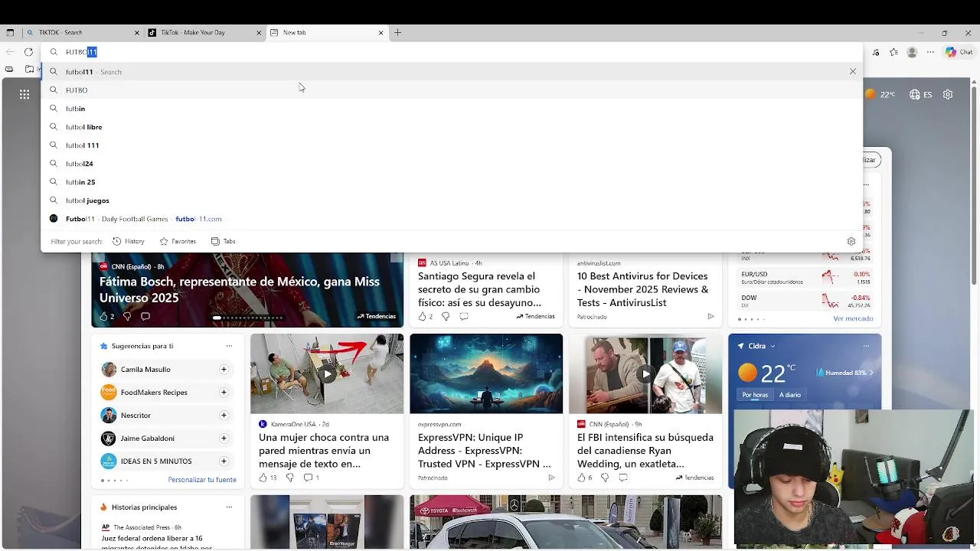Open the Copilot Chat button

click(959, 52)
